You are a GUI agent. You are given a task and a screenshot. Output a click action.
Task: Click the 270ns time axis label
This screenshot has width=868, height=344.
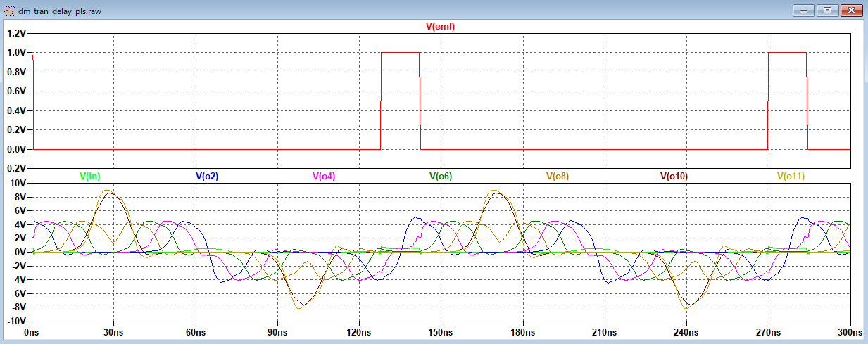click(768, 331)
